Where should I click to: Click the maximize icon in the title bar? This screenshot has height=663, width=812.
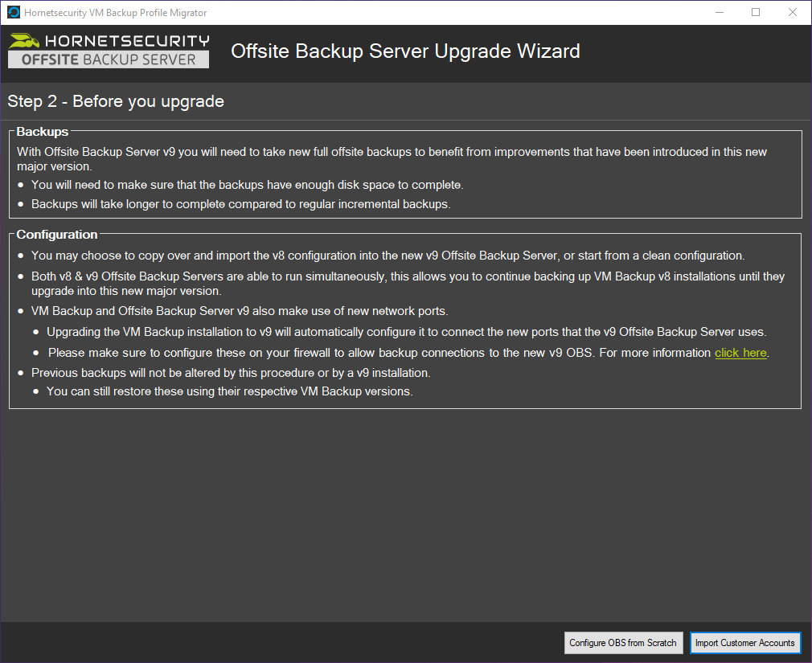click(x=755, y=12)
